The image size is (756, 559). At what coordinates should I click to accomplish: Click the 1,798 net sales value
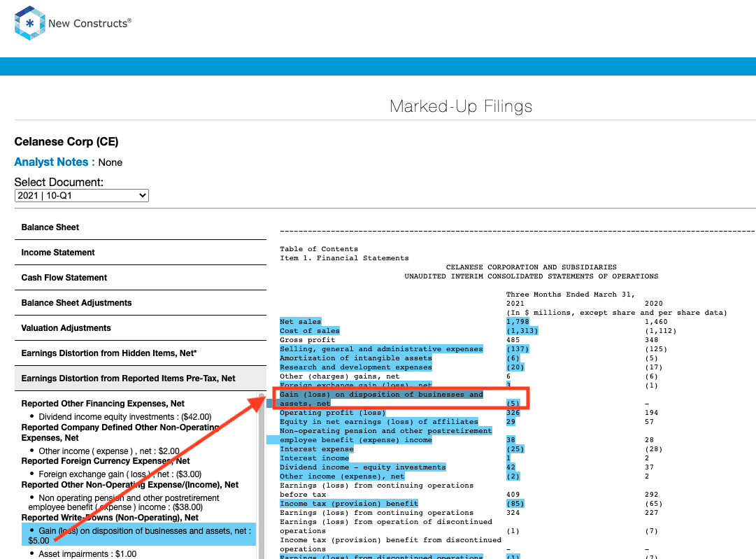518,322
